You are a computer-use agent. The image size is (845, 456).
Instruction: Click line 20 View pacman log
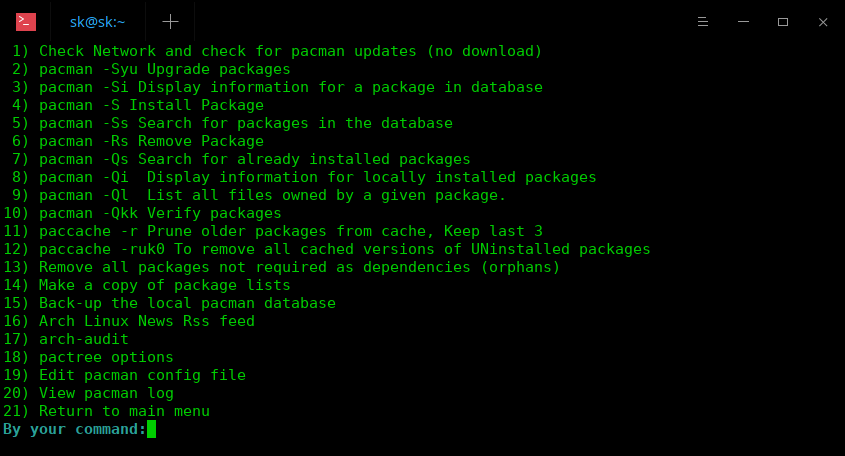(88, 393)
